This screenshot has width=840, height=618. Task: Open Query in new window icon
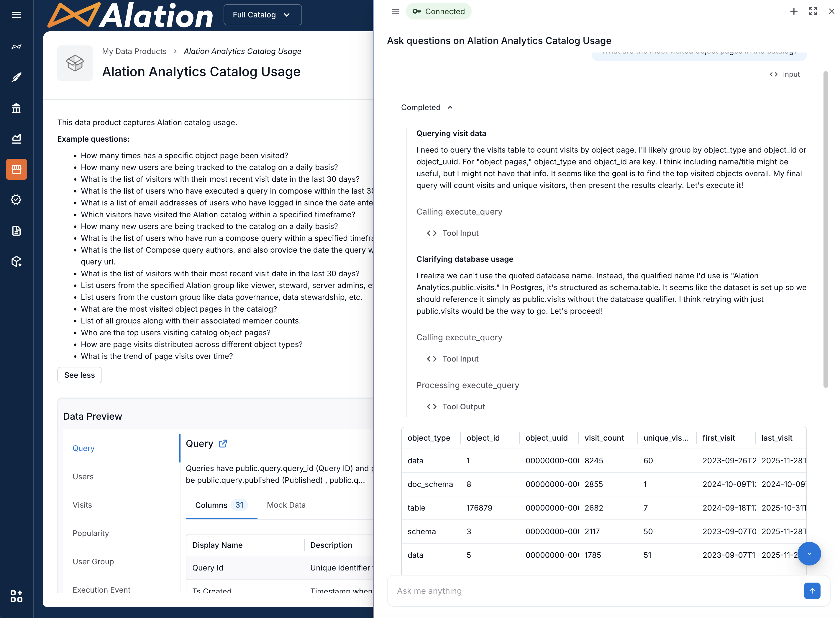[223, 444]
